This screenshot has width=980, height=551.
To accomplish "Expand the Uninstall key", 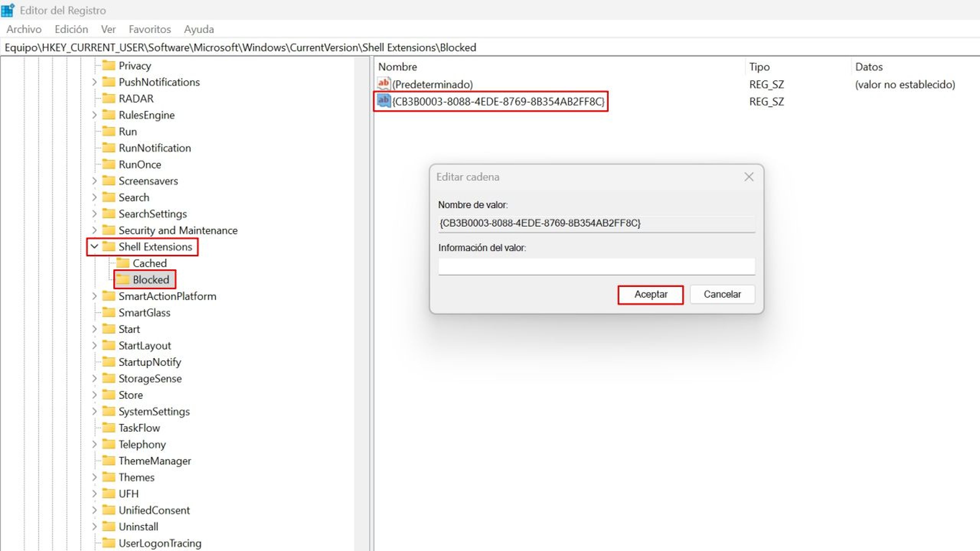I will [x=94, y=527].
